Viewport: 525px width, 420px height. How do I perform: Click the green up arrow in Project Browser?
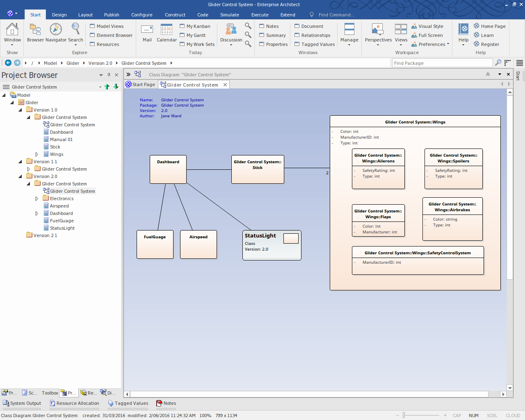click(107, 87)
